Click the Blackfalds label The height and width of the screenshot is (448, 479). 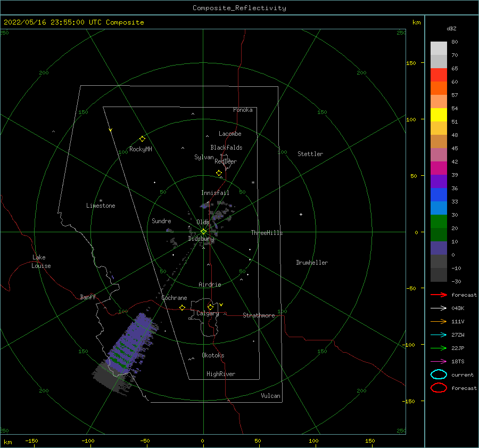tap(226, 148)
